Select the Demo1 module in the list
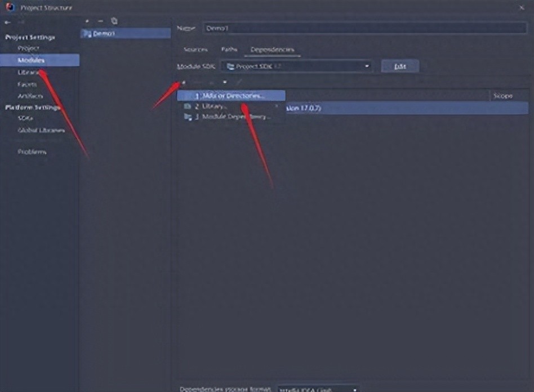Image resolution: width=534 pixels, height=392 pixels. [x=126, y=33]
